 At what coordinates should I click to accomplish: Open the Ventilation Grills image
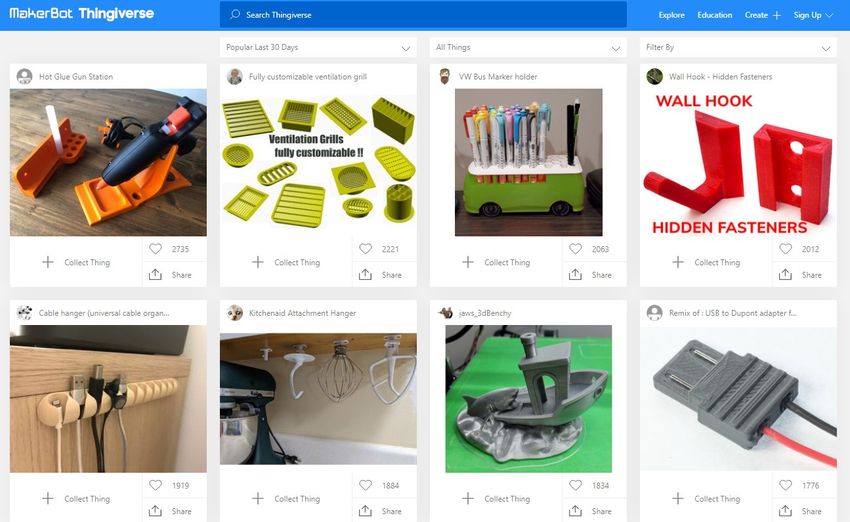pyautogui.click(x=318, y=162)
